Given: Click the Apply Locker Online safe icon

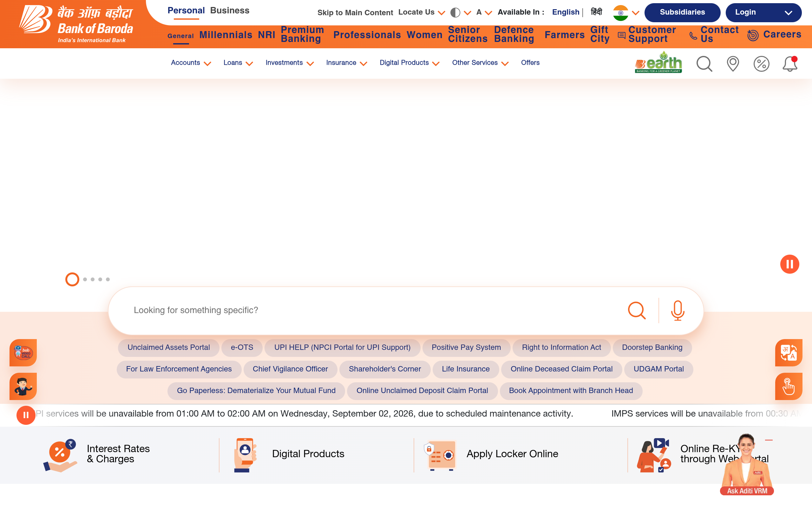Looking at the screenshot, I should [x=440, y=455].
